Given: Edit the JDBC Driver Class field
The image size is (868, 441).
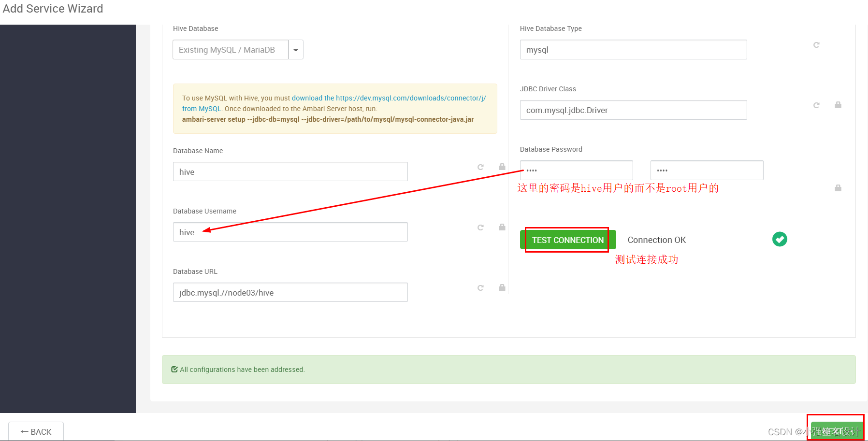Looking at the screenshot, I should [x=633, y=110].
